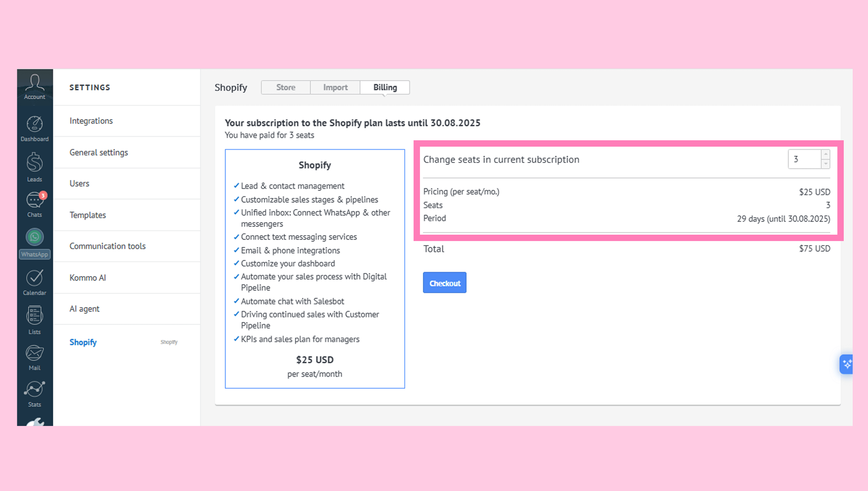Increase seats with the up arrow
This screenshot has height=491, width=868.
coord(826,154)
